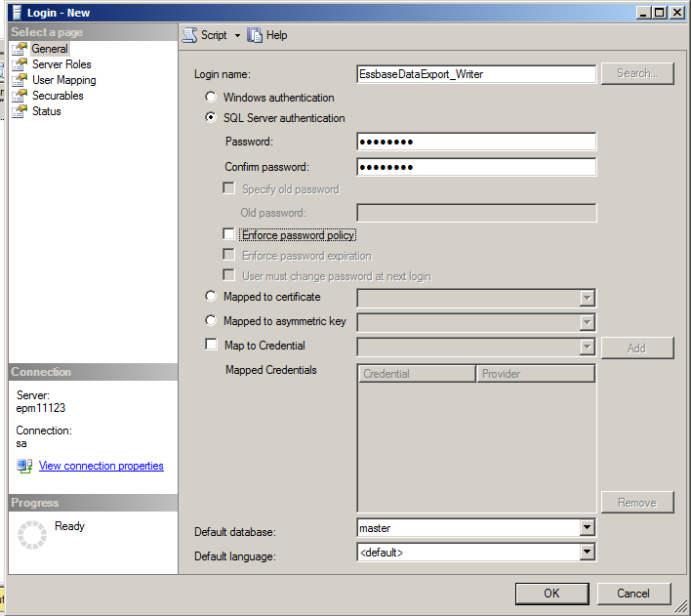The width and height of the screenshot is (691, 616).
Task: Open the General page
Action: pyautogui.click(x=50, y=49)
